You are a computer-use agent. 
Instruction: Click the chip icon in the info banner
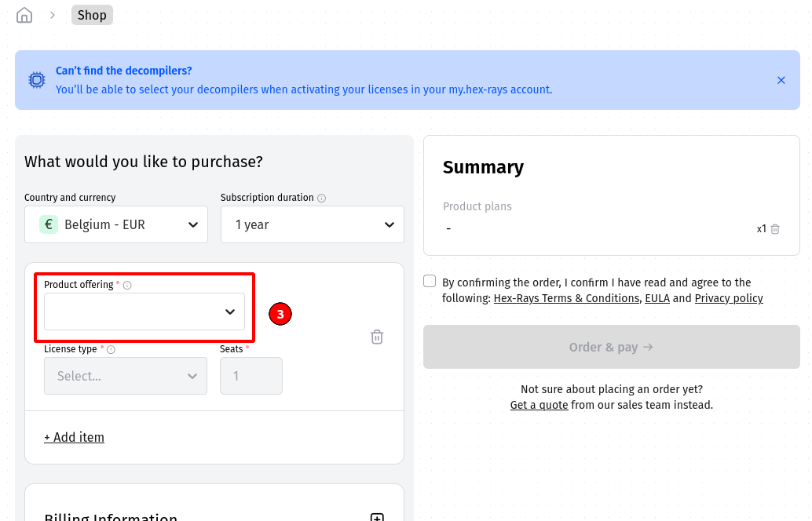[37, 80]
